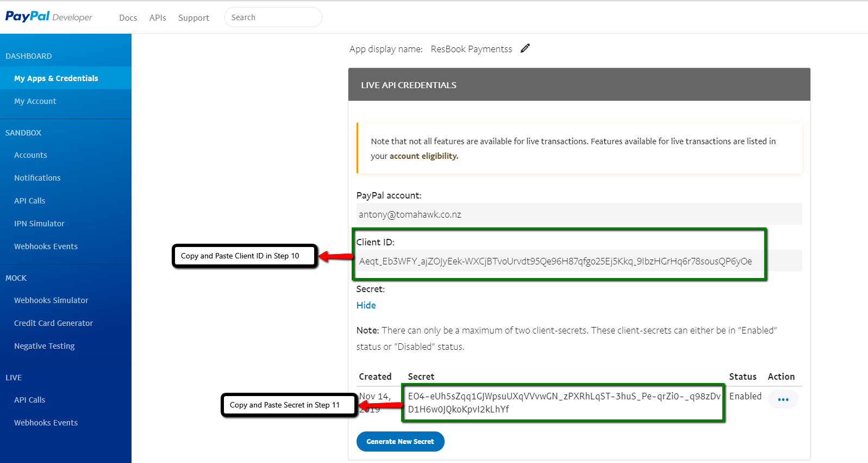Open the IPN Simulator

point(39,224)
